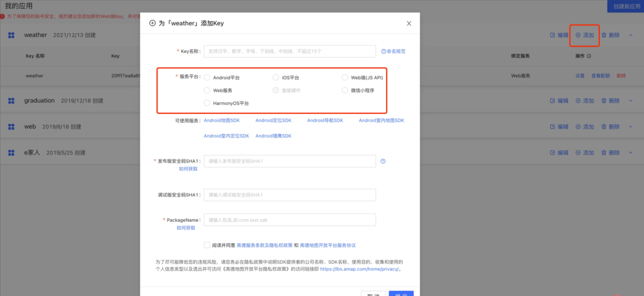Click the graduation app name

[39, 100]
